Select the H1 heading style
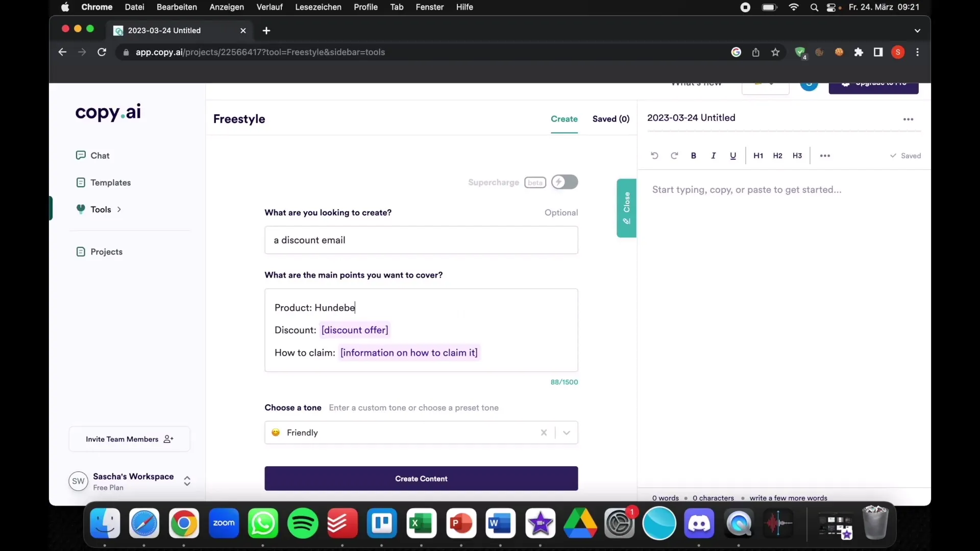 (x=757, y=156)
